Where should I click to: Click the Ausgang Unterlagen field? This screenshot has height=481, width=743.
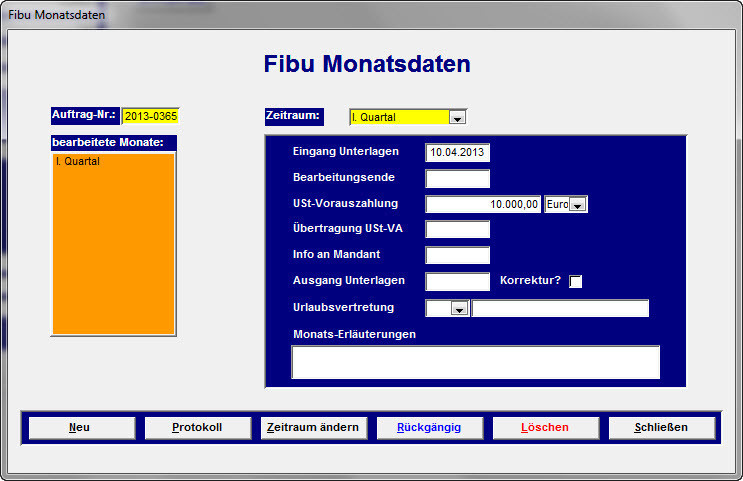(457, 281)
